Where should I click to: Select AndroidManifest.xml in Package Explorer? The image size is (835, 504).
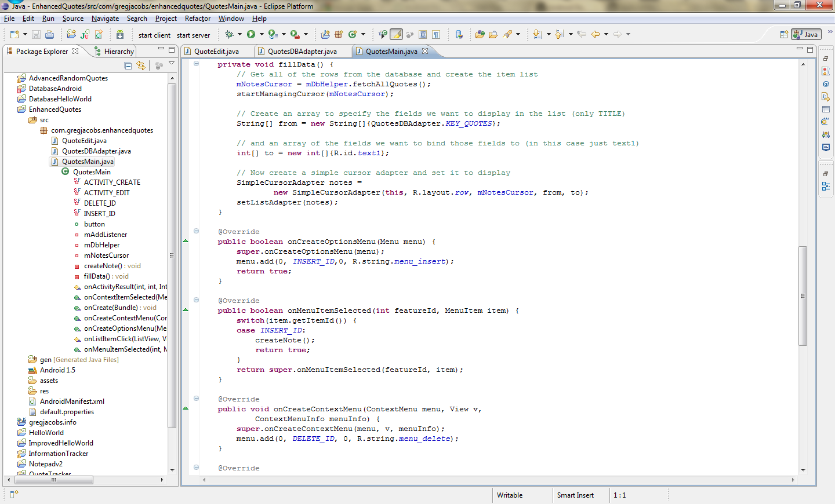tap(72, 401)
